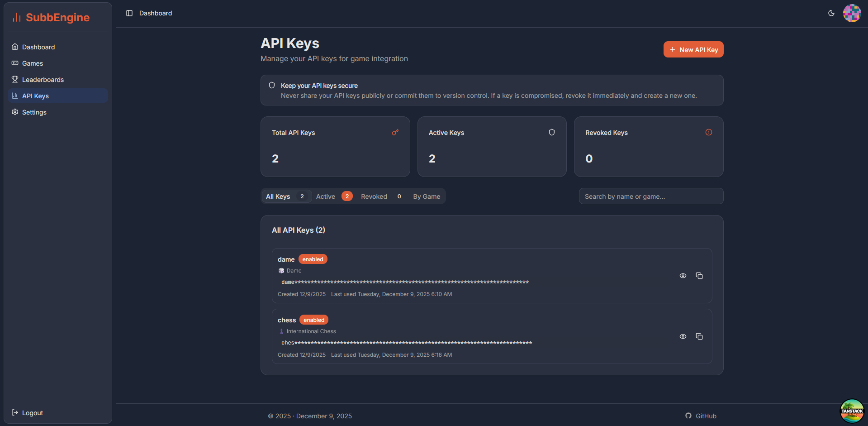Go to Leaderboards in the sidebar

click(43, 80)
